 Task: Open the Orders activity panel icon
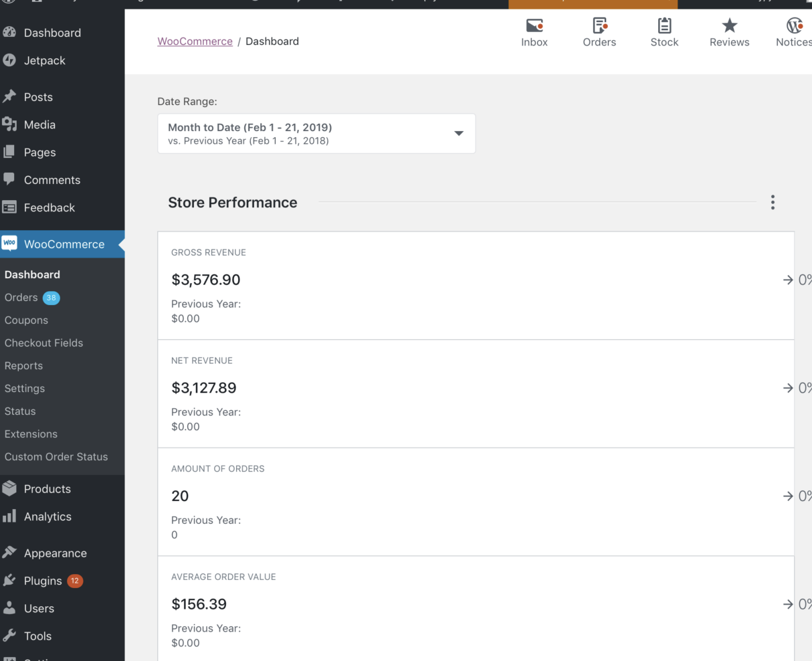click(600, 25)
